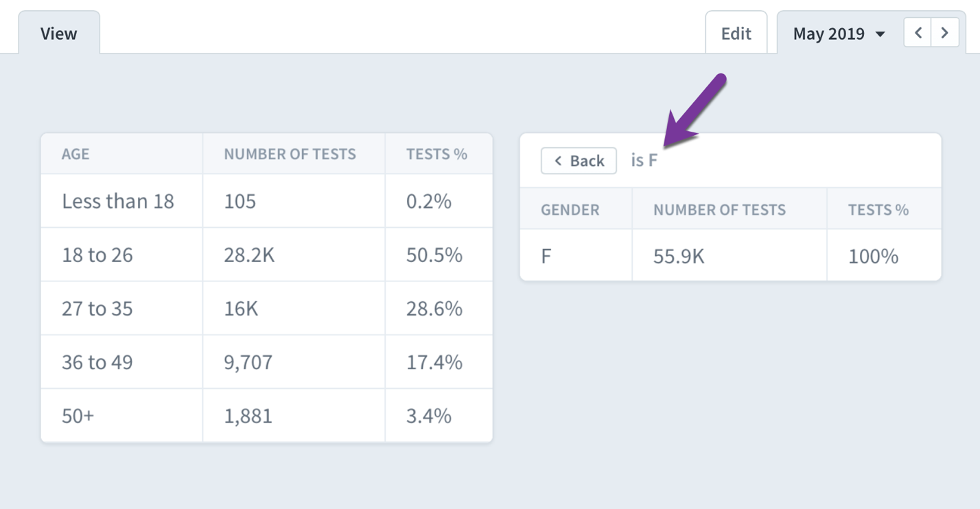The image size is (980, 509).
Task: Open the May 2019 date dropdown
Action: click(839, 34)
